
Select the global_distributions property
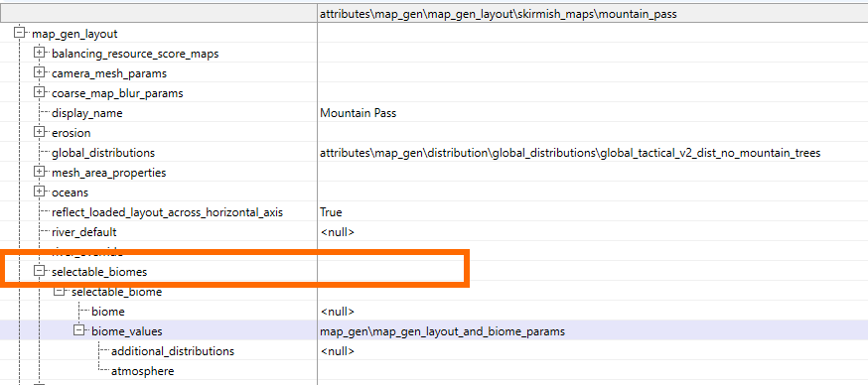tap(103, 153)
